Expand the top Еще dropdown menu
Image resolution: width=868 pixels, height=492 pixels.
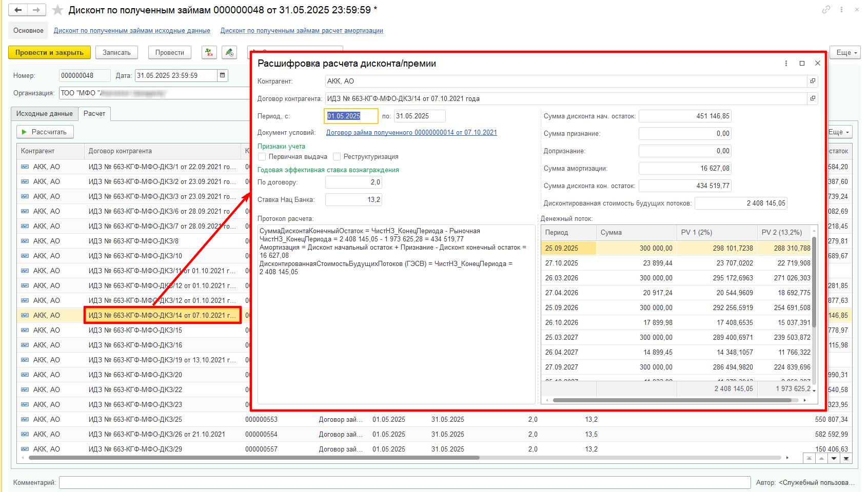pos(846,52)
